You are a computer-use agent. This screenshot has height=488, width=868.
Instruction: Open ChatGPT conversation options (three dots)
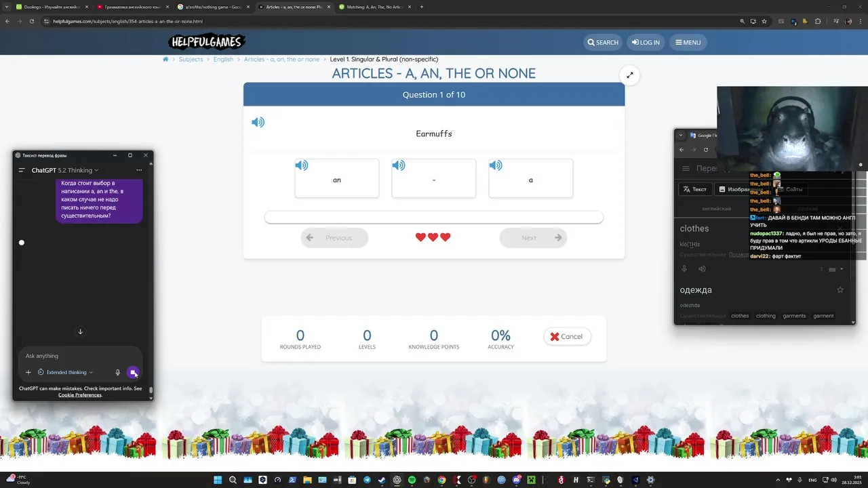(x=139, y=170)
